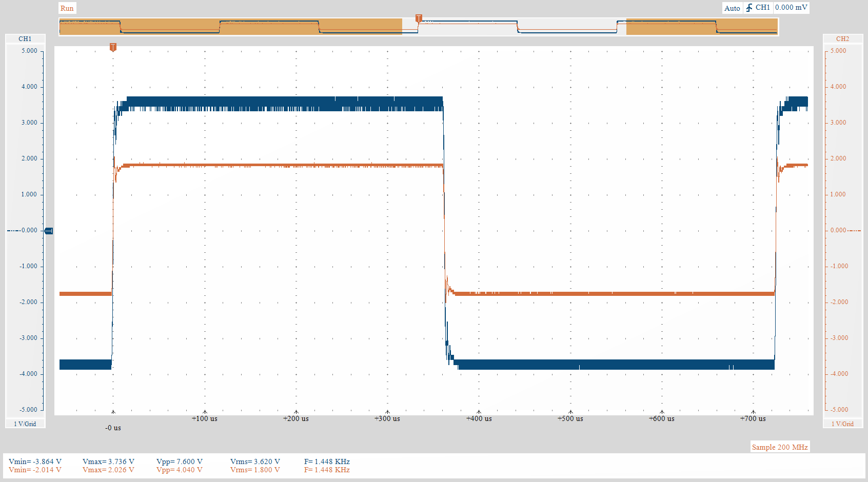Image resolution: width=868 pixels, height=482 pixels.
Task: Click CH1 5.000 top scale label
Action: pos(29,51)
